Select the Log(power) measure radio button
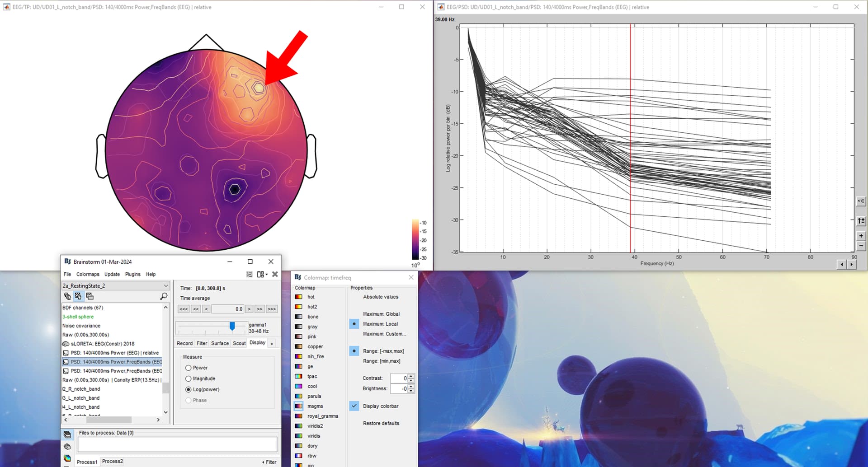This screenshot has height=467, width=868. tap(189, 389)
